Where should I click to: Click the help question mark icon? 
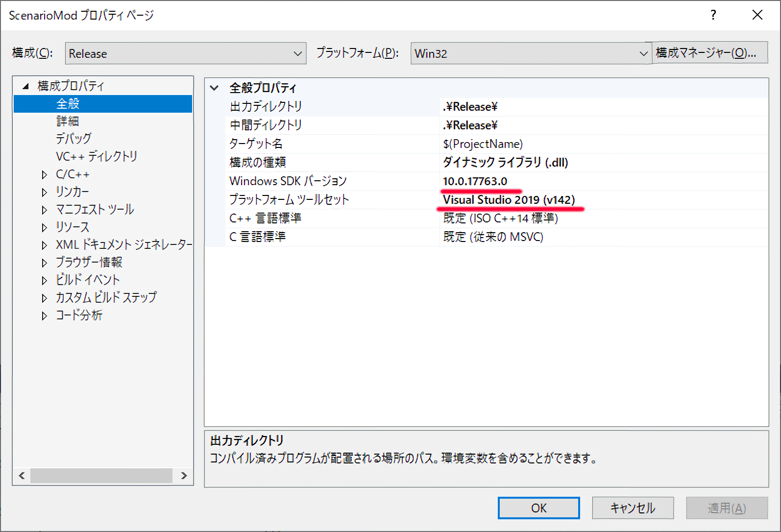[713, 15]
